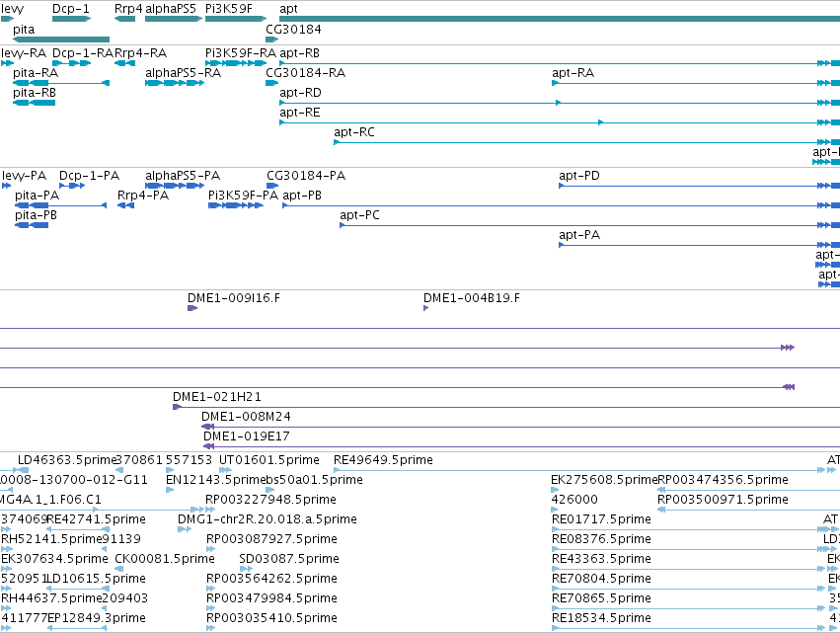Click CK00081.5prime EST label
Image resolution: width=840 pixels, height=633 pixels.
[x=165, y=560]
